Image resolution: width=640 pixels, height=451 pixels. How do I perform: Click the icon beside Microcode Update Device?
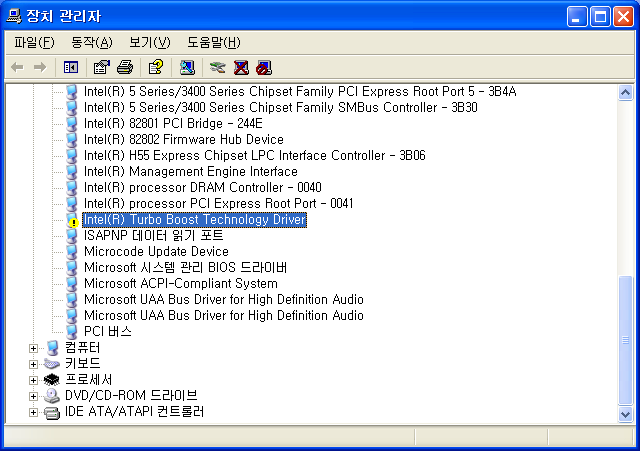coord(72,252)
